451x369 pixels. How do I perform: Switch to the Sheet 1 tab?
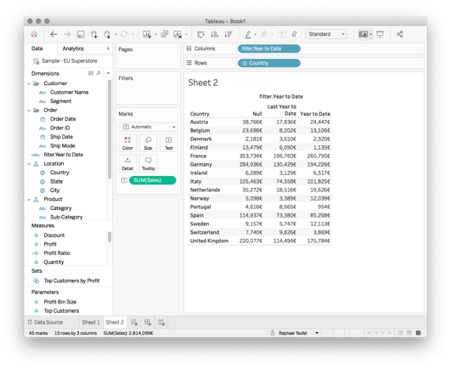tap(91, 322)
